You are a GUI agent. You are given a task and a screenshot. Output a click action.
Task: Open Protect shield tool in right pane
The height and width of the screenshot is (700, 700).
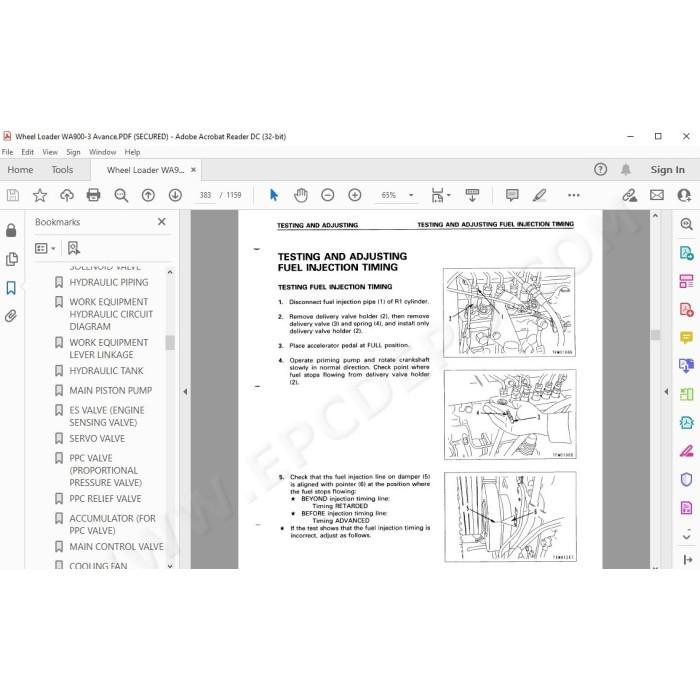click(686, 479)
